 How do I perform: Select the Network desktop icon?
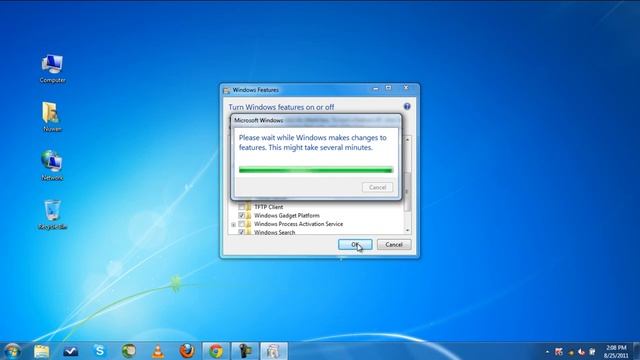(x=52, y=166)
